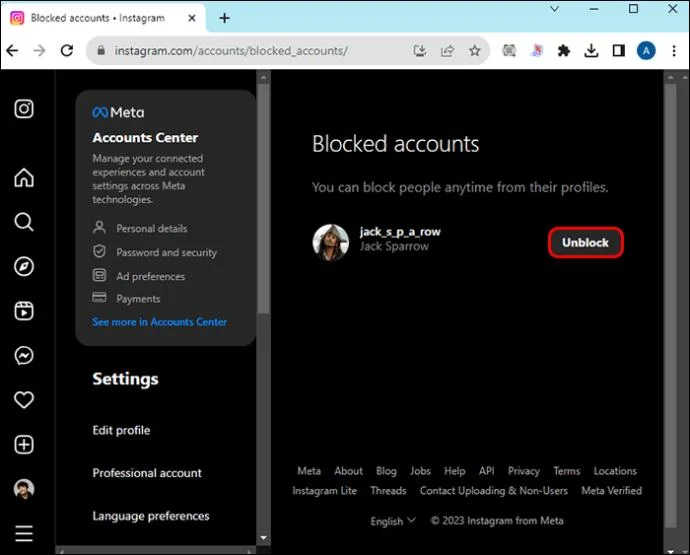The width and height of the screenshot is (690, 555).
Task: Click the Instagram logo in the sidebar
Action: (x=24, y=108)
